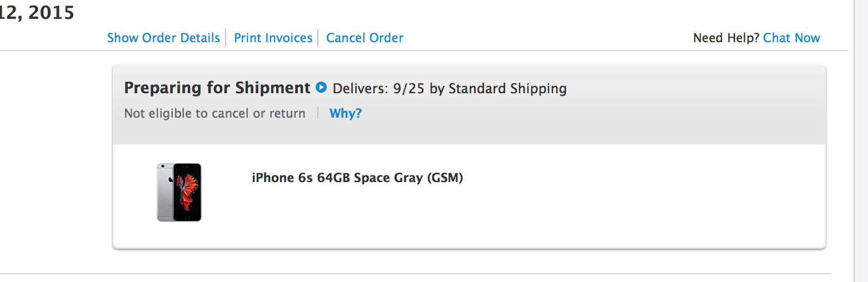Start a chat via Chat Now
The image size is (868, 282).
[791, 38]
